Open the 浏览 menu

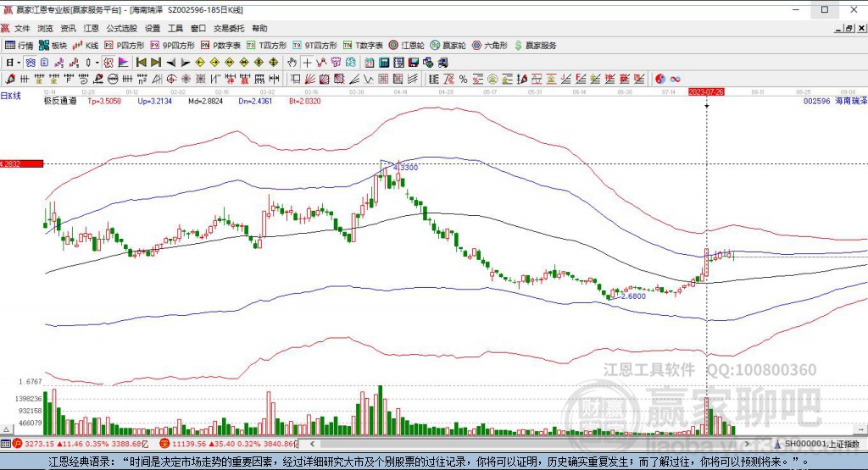point(46,28)
